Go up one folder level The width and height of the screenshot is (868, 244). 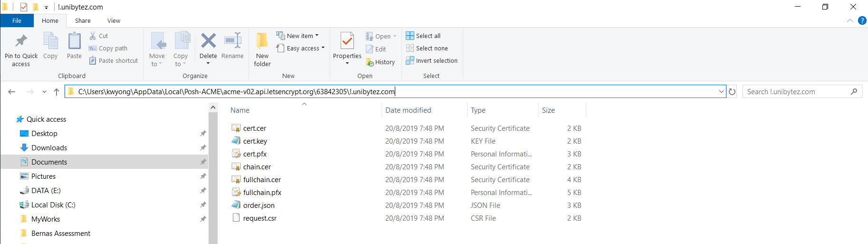[x=57, y=92]
